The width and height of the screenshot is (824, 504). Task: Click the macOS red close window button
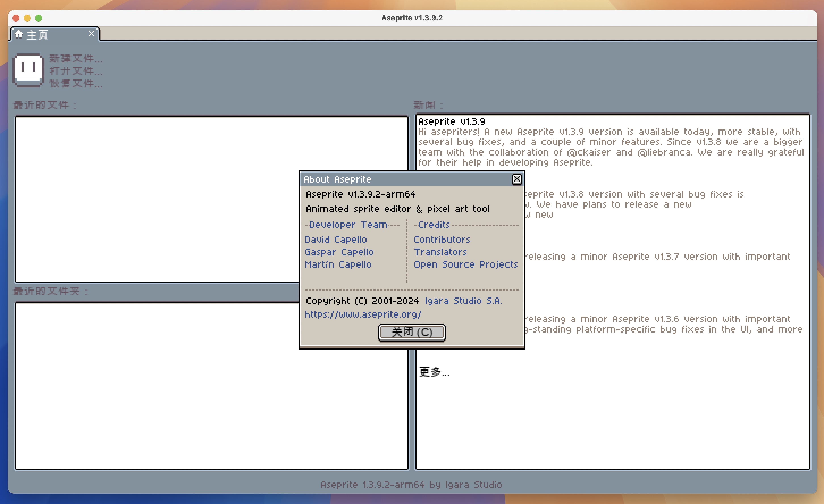(x=16, y=18)
